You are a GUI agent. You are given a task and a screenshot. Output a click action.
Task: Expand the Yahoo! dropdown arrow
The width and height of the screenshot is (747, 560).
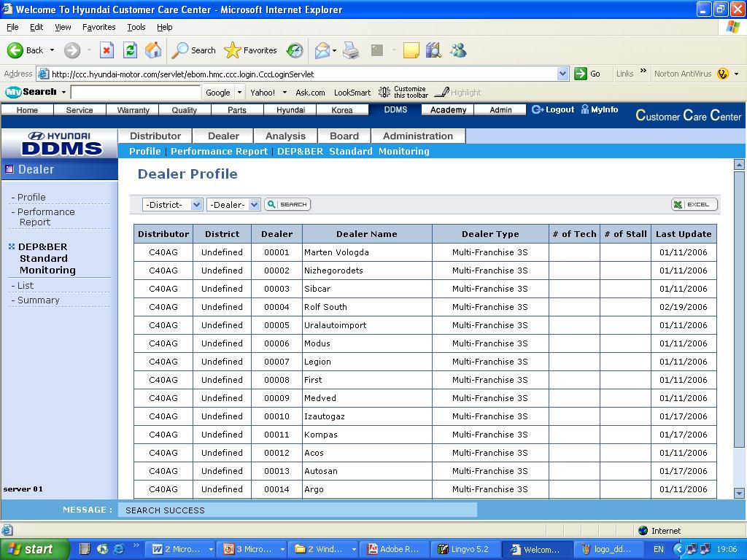click(x=285, y=93)
